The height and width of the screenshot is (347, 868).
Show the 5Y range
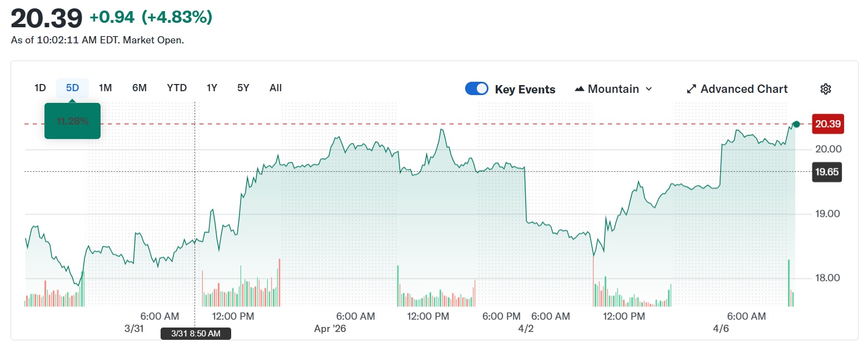tap(243, 88)
